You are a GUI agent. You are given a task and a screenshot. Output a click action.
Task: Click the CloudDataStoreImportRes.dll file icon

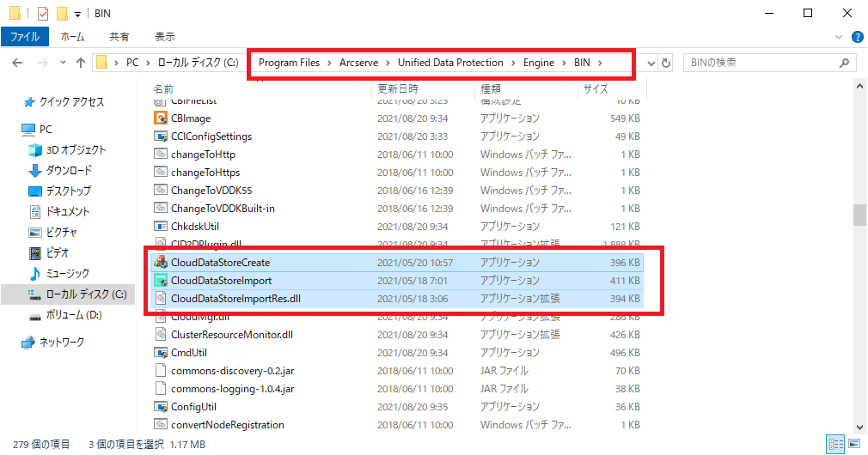[161, 299]
